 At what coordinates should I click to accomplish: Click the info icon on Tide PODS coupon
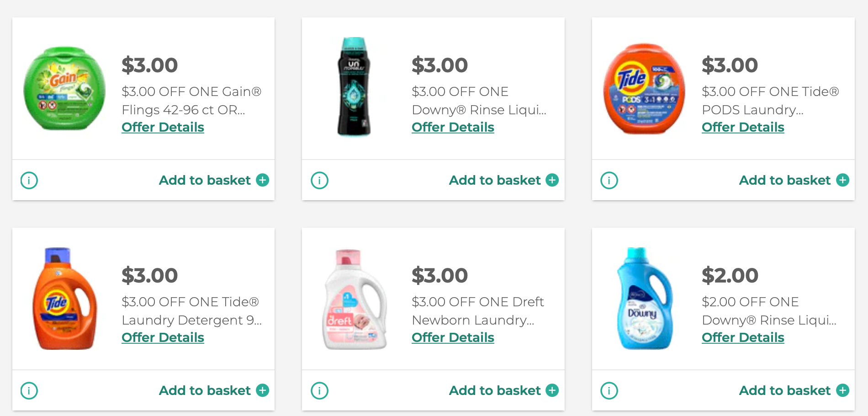tap(609, 180)
